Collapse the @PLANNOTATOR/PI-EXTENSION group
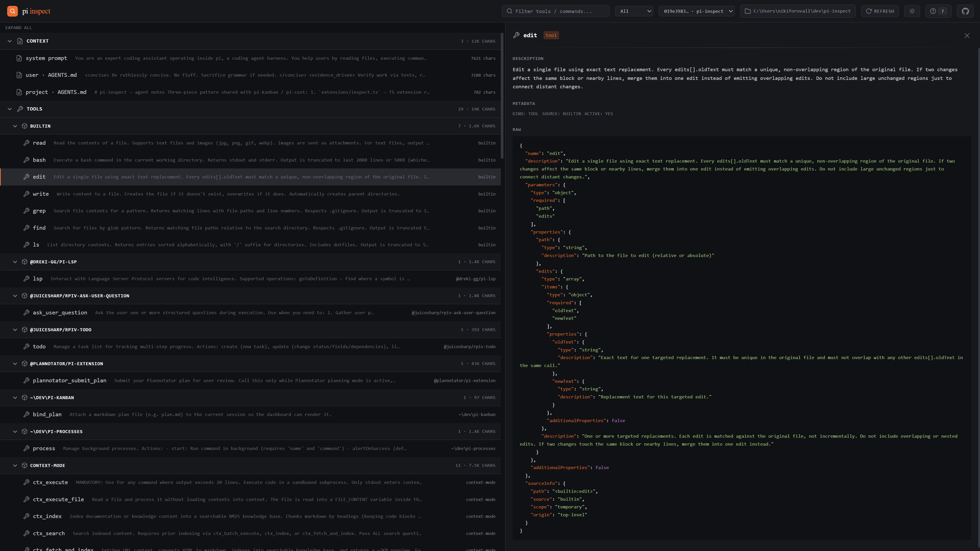The height and width of the screenshot is (551, 980). pyautogui.click(x=15, y=363)
